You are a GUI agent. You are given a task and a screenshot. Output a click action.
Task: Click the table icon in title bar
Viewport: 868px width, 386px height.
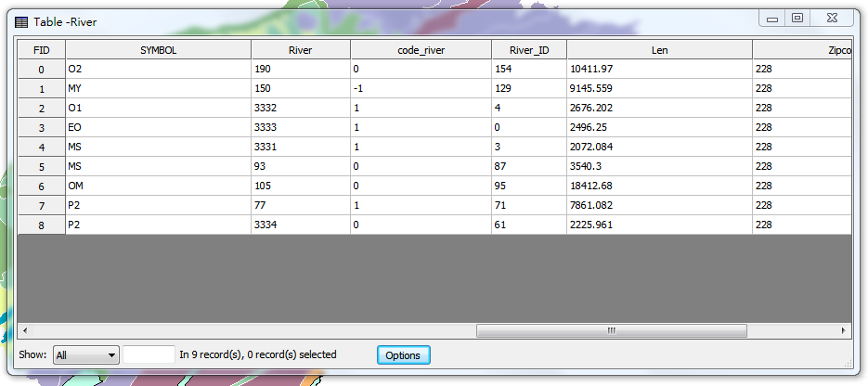[20, 20]
